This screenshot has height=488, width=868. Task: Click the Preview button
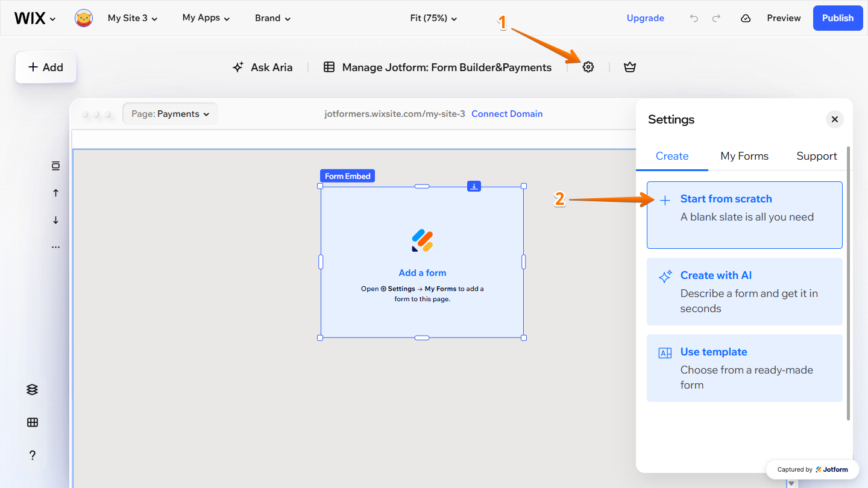784,18
